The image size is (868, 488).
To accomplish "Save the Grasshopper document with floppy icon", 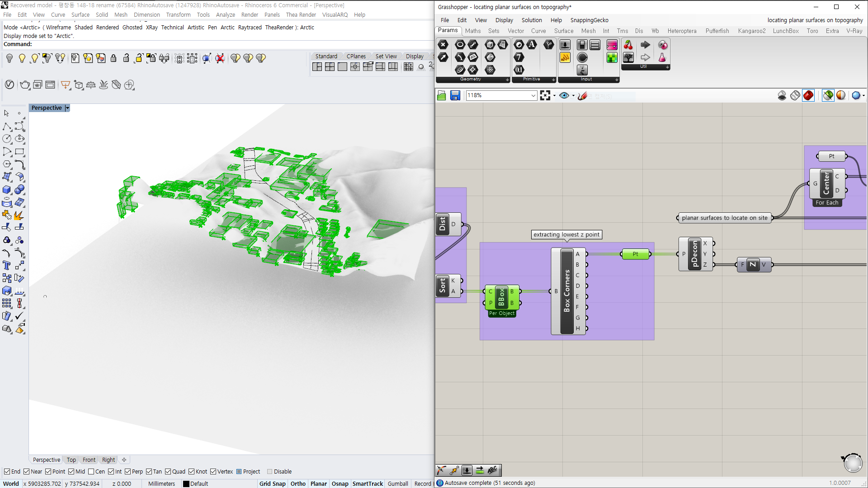I will (455, 95).
